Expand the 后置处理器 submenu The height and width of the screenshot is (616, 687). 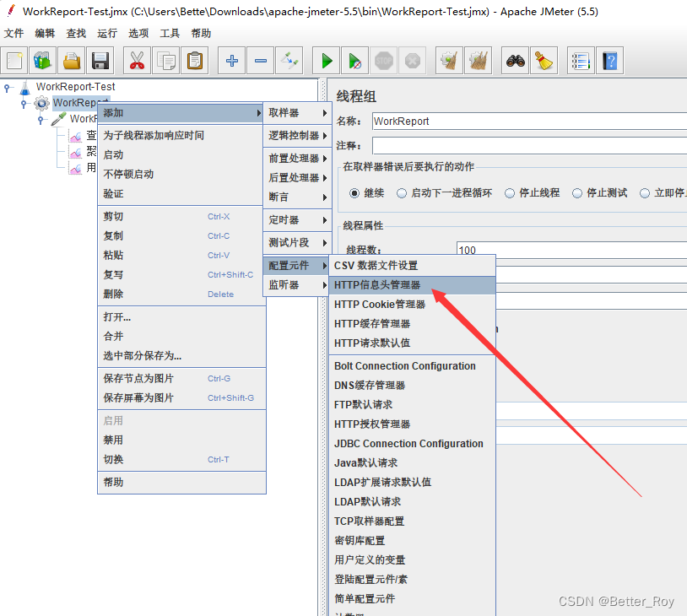(x=297, y=178)
